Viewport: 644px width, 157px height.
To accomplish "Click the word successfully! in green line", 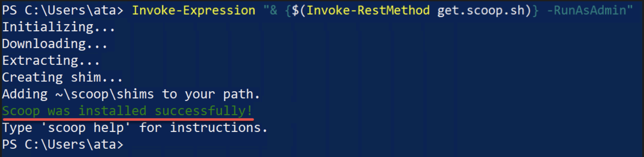I will pyautogui.click(x=204, y=111).
